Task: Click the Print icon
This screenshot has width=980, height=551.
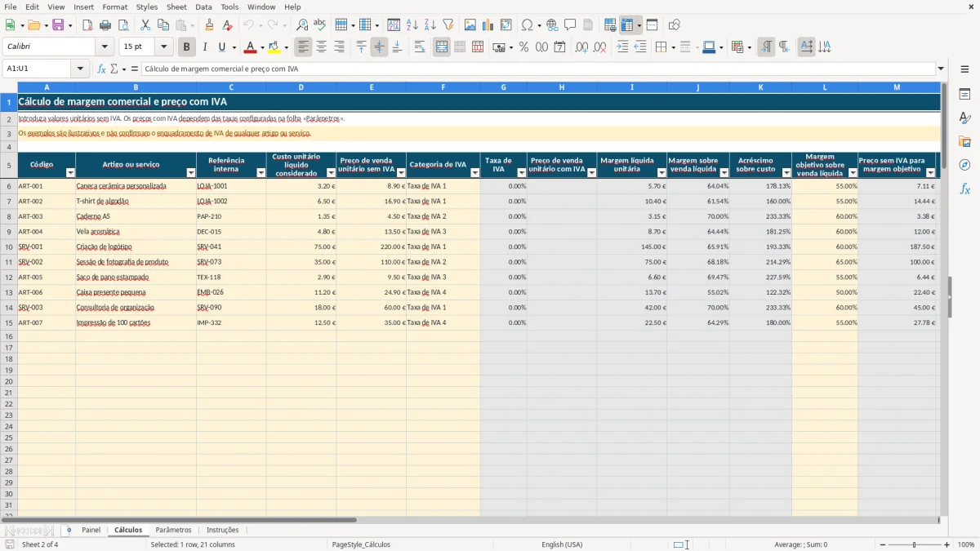Action: tap(105, 25)
